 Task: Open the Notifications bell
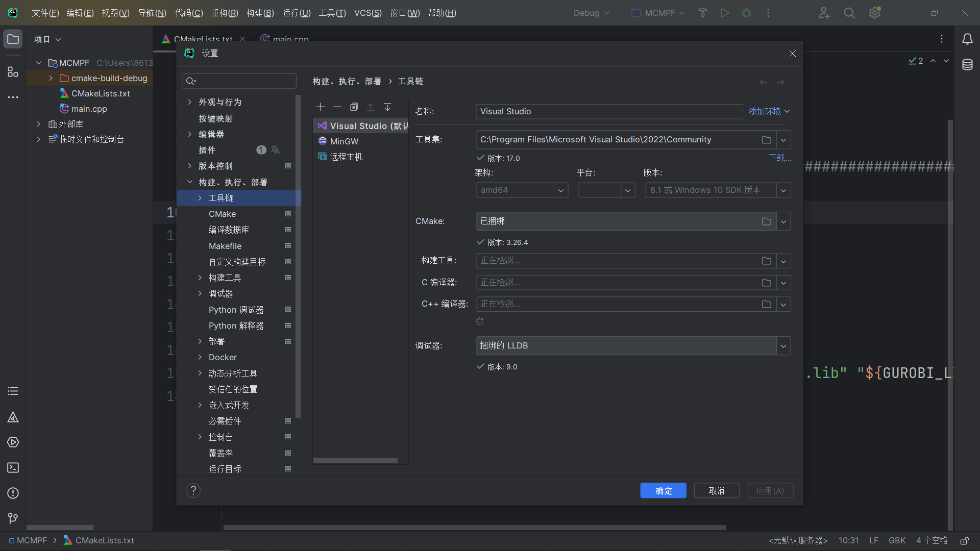[967, 39]
